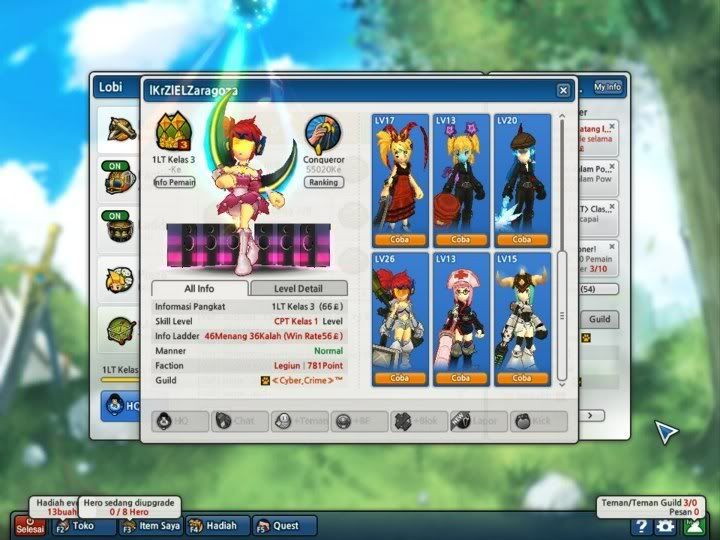
Task: Click the 'Teman/Teman Guild 3/0' tooltip
Action: tap(649, 507)
